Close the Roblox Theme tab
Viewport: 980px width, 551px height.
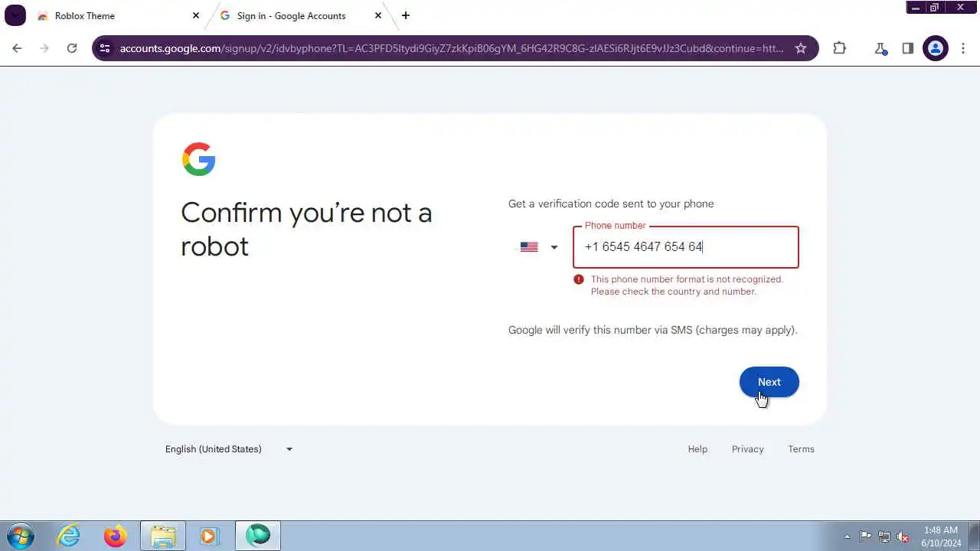pyautogui.click(x=196, y=15)
